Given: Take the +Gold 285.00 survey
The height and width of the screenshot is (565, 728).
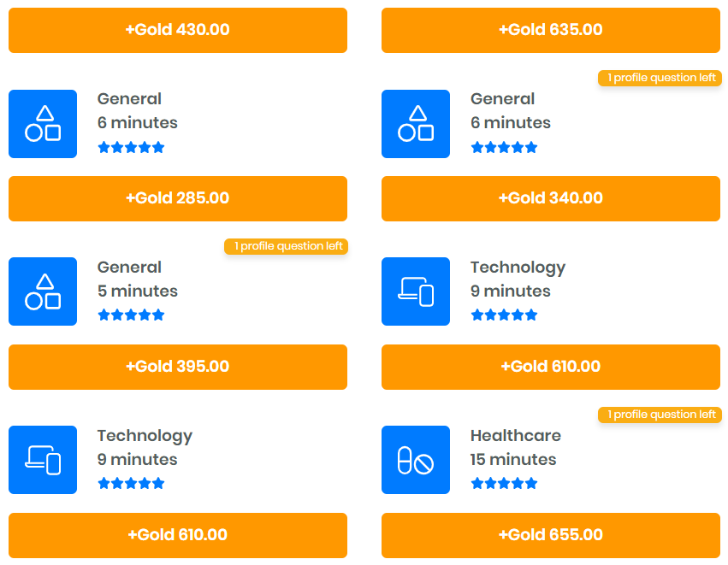Looking at the screenshot, I should tap(178, 198).
